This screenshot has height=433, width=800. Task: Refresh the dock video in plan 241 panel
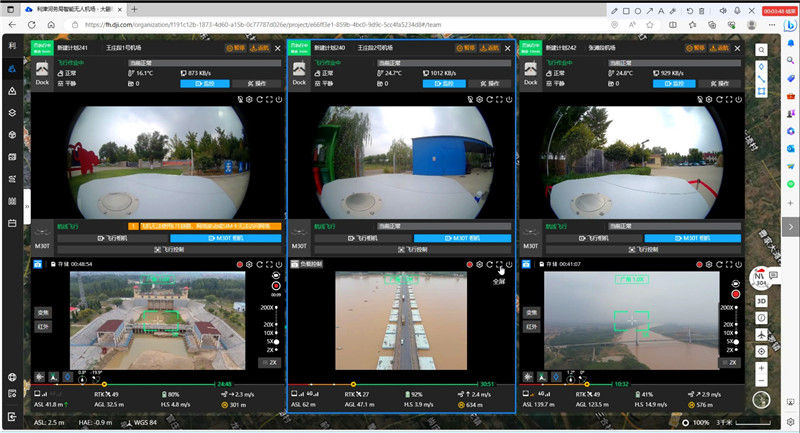(x=259, y=99)
